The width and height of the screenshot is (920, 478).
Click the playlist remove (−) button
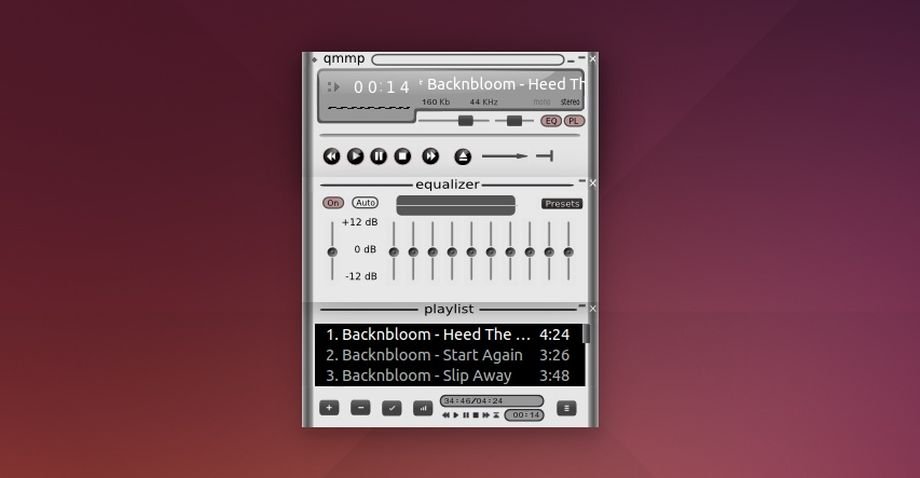click(x=361, y=408)
